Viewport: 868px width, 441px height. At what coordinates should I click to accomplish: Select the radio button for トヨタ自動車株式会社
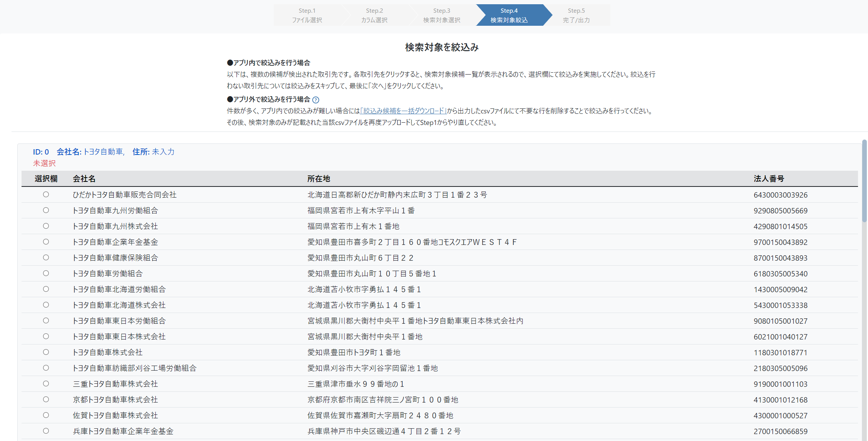(x=46, y=352)
